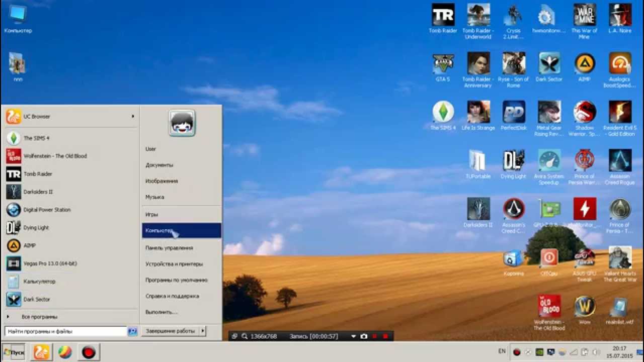Select the AIMP desktop icon
The height and width of the screenshot is (362, 644).
coord(585,67)
